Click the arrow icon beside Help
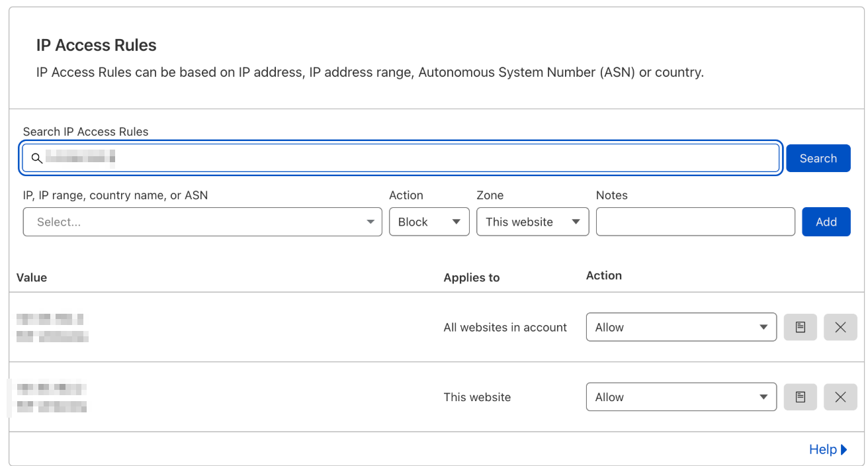Image resolution: width=868 pixels, height=466 pixels. 844,449
